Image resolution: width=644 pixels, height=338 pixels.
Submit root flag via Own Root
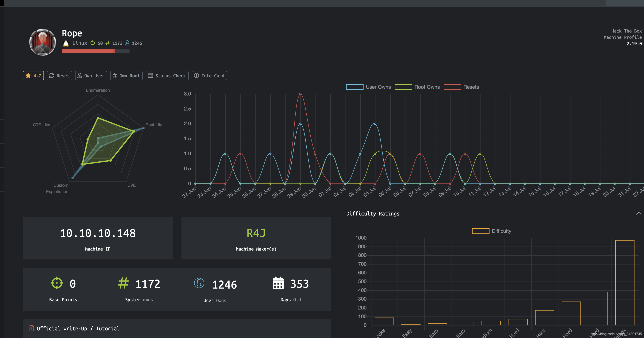[126, 76]
